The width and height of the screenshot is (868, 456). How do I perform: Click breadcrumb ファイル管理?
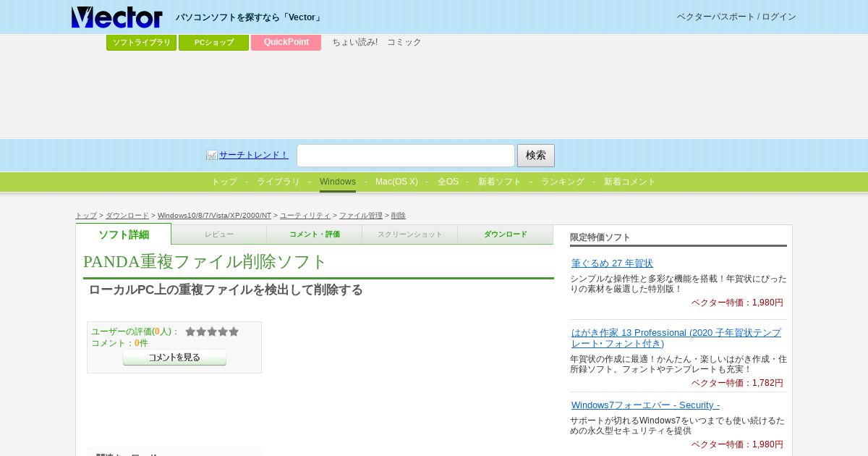click(x=361, y=216)
